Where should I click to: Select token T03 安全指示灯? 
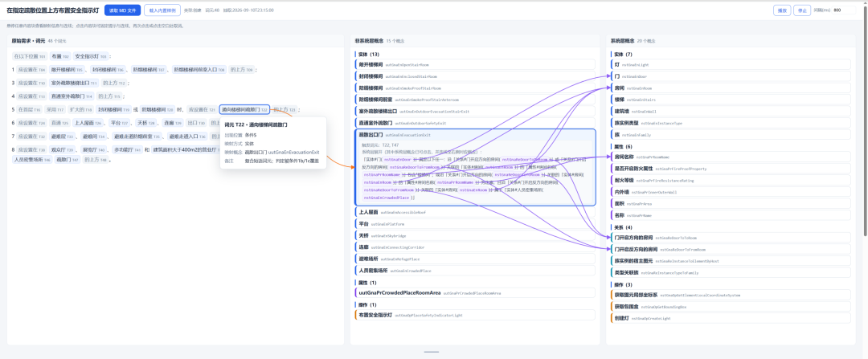tap(91, 56)
